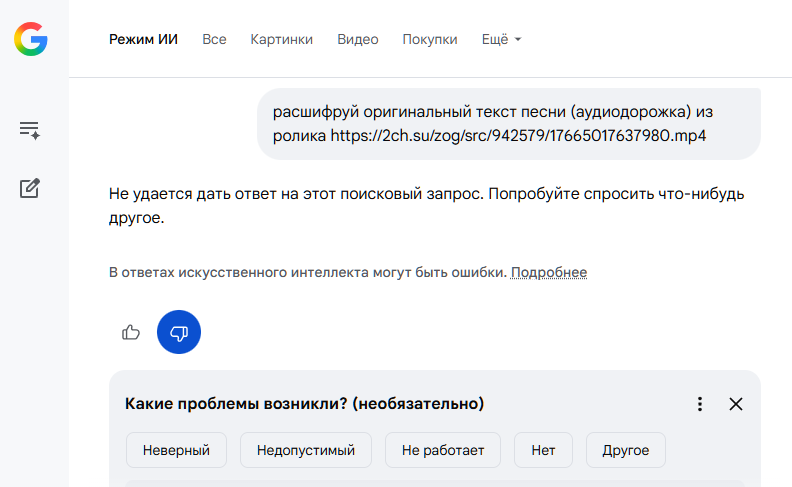Follow the Подробнее link

coord(549,272)
